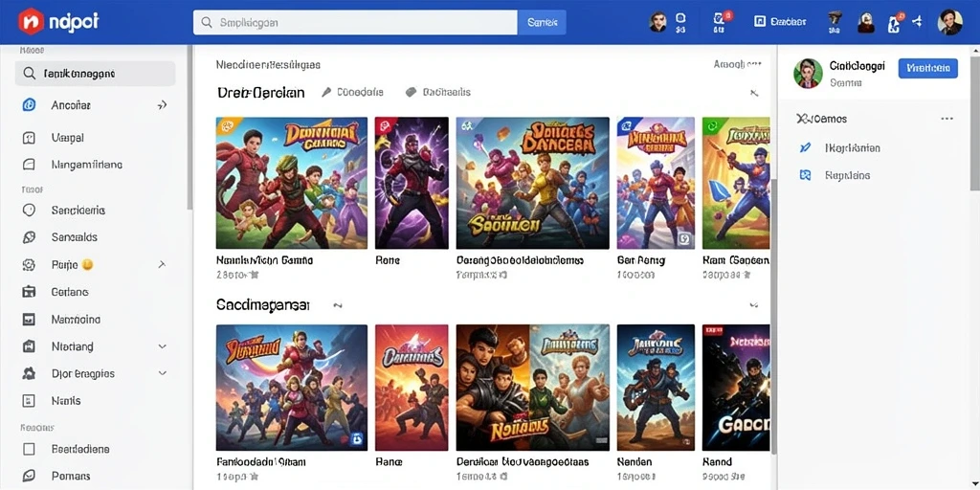Open the Gan Famrg game thumbnail

pos(656,183)
